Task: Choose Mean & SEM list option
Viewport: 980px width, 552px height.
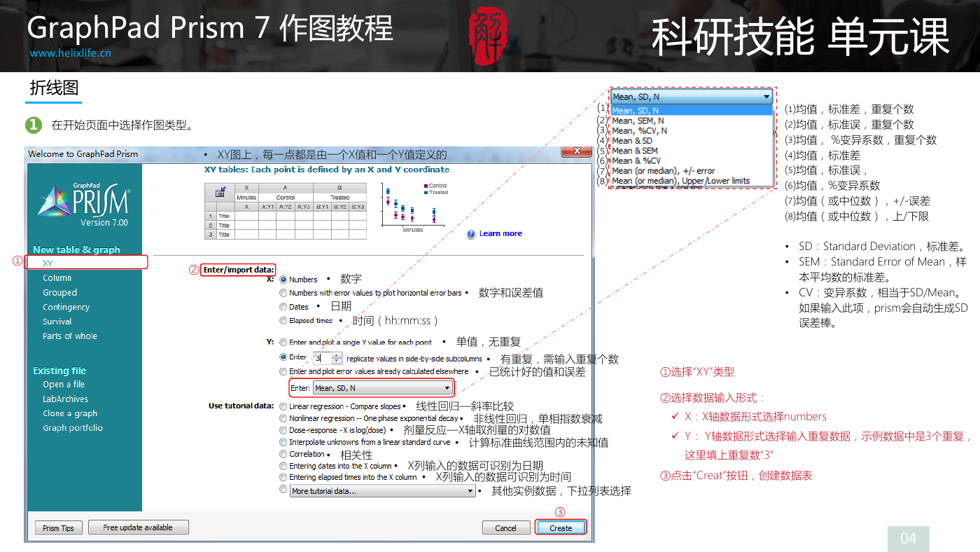Action: click(692, 151)
